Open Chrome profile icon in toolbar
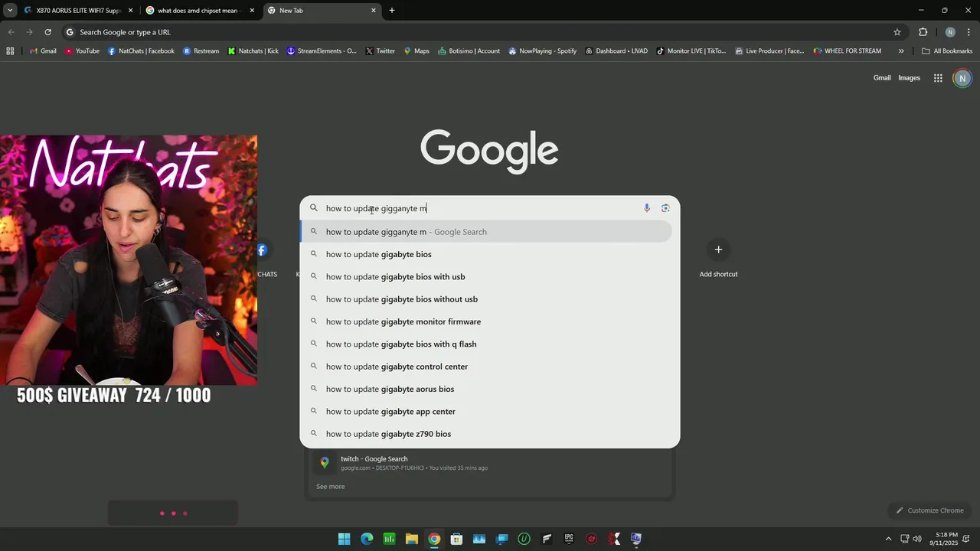 point(950,32)
